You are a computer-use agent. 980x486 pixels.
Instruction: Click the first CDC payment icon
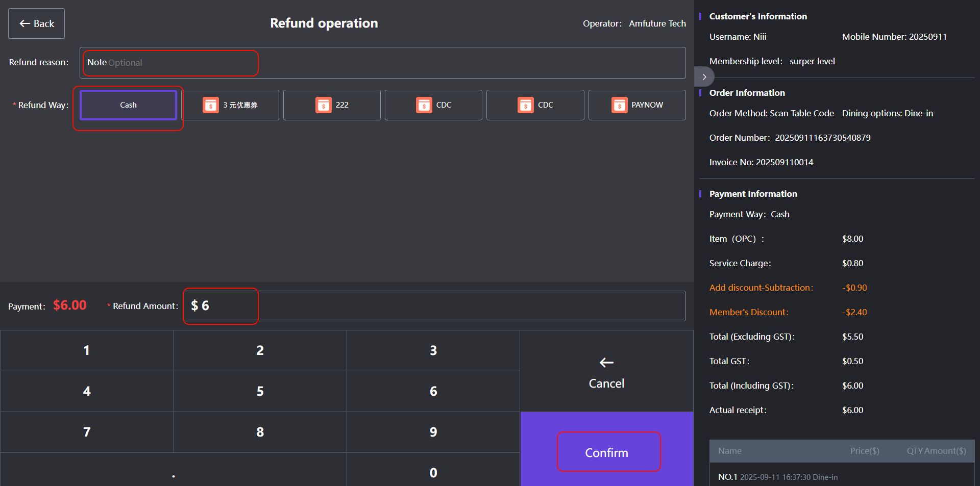coord(424,105)
